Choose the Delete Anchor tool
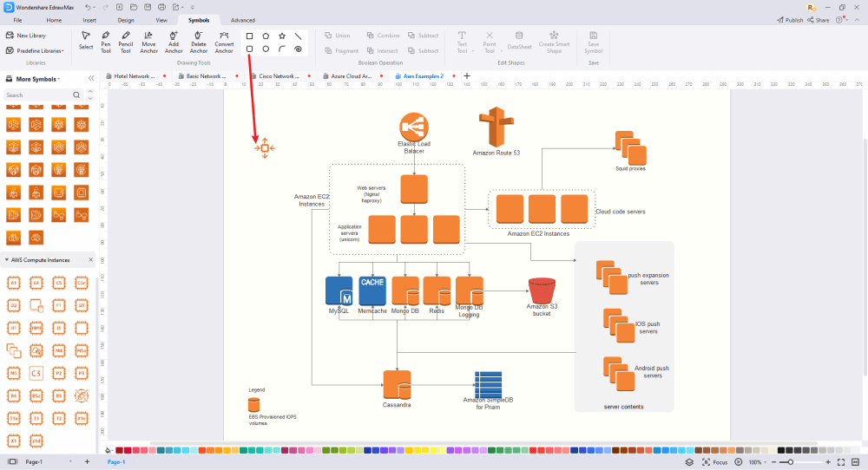 click(x=198, y=42)
